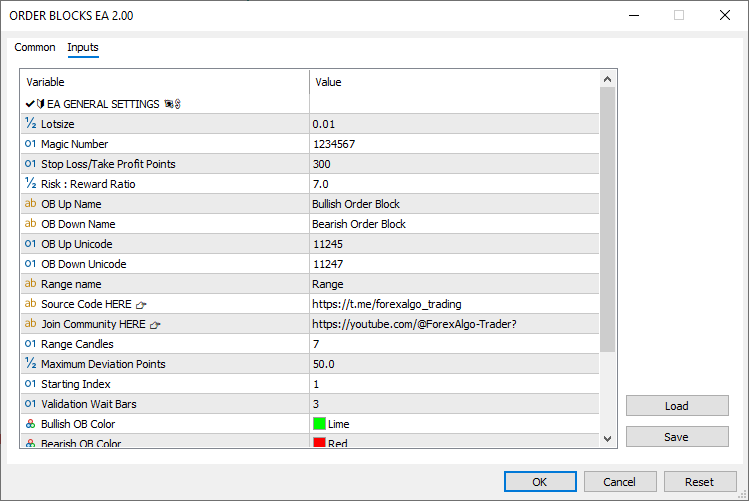Select the Stop Loss/Take Profit value 300
Screen dimensions: 749x501
pyautogui.click(x=322, y=164)
